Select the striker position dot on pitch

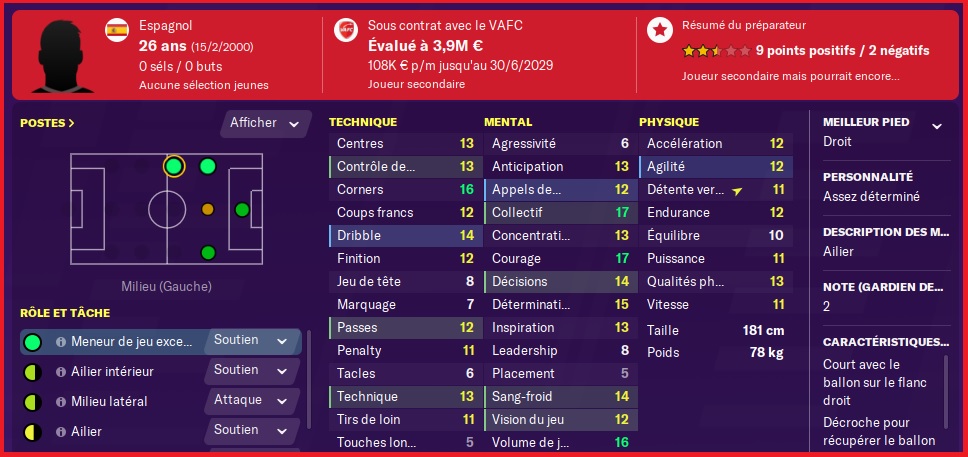point(242,210)
